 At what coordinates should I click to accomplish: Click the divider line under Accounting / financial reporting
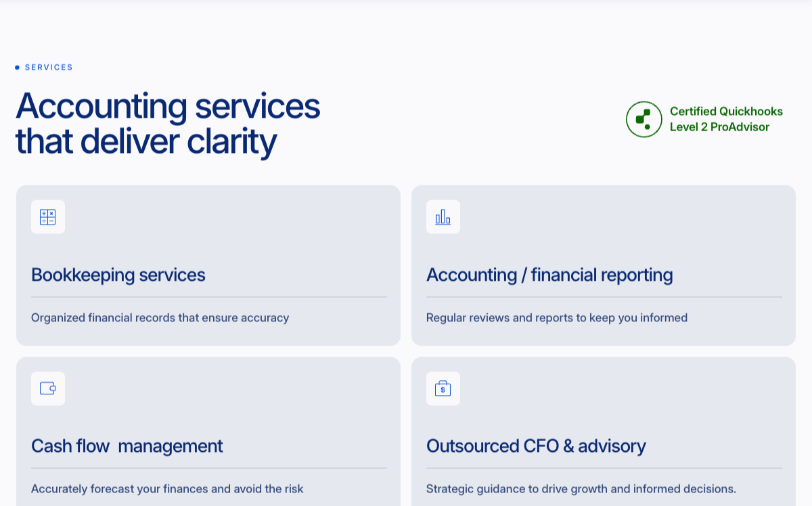click(604, 297)
